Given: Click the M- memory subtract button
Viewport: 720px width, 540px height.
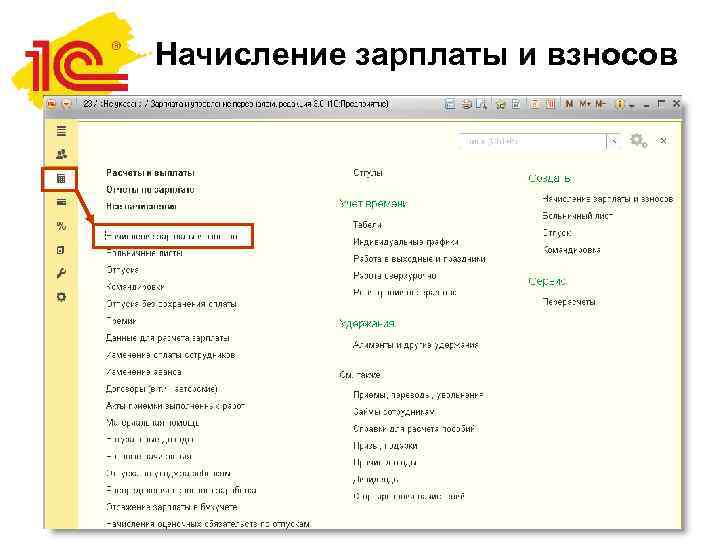Looking at the screenshot, I should 601,104.
